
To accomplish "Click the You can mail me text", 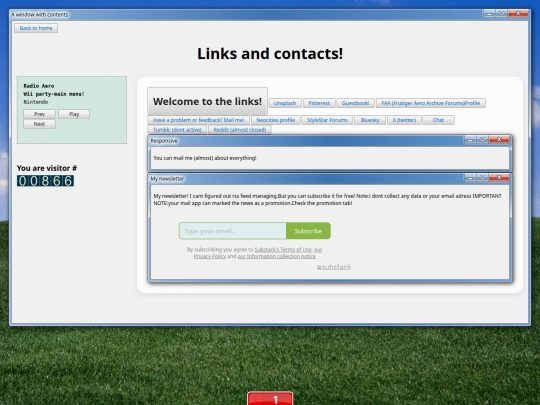I will [x=205, y=158].
